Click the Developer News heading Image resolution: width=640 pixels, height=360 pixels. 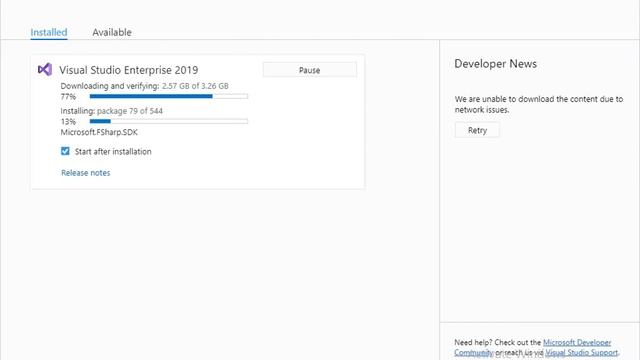[x=496, y=64]
